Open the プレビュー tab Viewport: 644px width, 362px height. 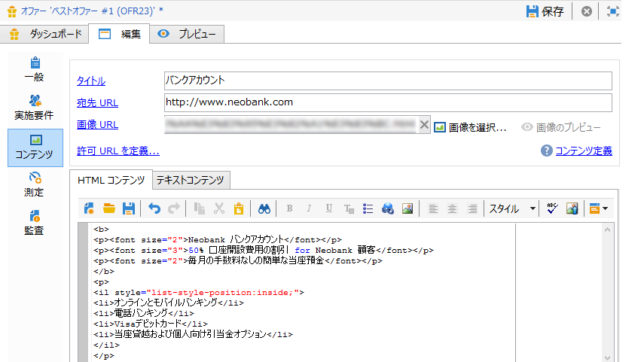(187, 34)
